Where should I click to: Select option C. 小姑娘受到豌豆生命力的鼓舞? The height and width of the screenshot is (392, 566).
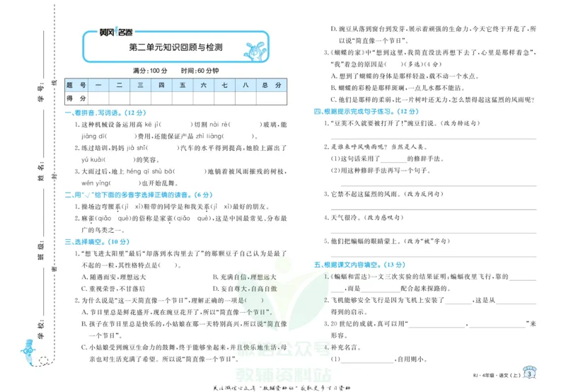point(184,353)
